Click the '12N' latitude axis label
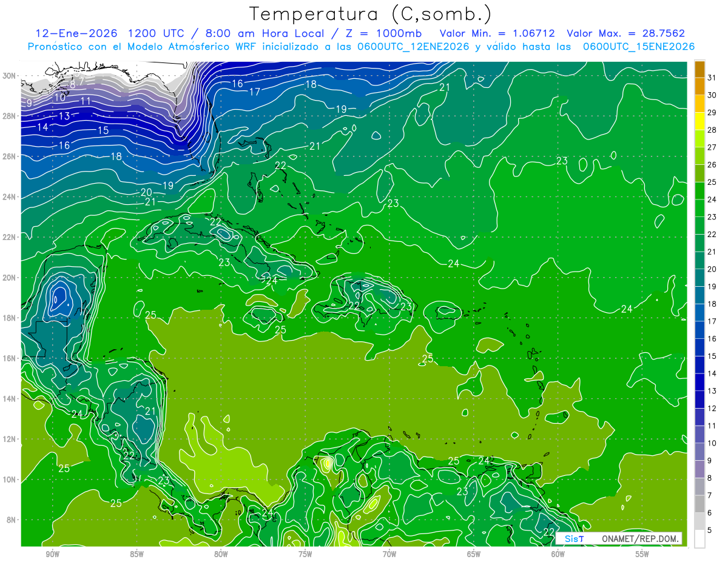 click(9, 439)
